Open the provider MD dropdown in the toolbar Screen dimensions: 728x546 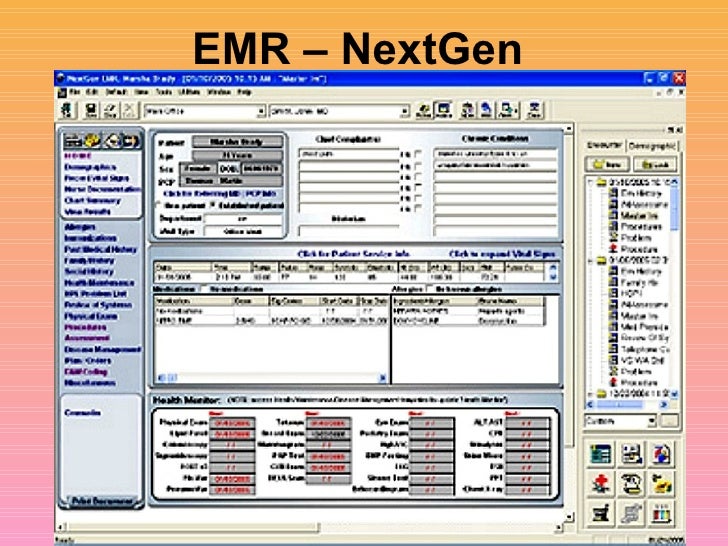(x=405, y=111)
